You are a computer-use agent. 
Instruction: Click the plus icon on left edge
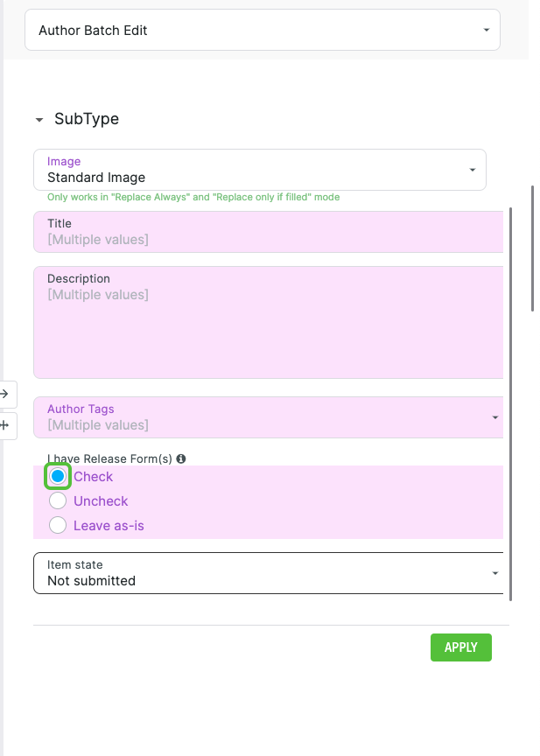4,425
